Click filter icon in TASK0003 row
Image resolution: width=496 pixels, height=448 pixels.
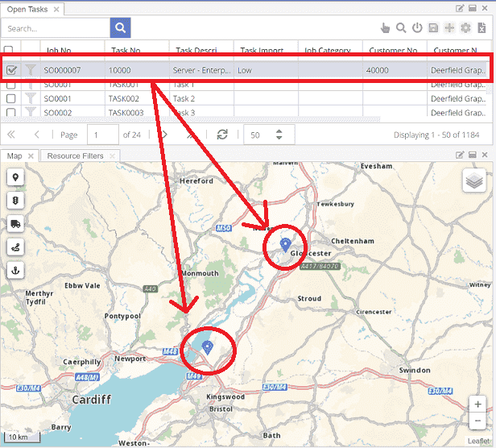tap(31, 112)
